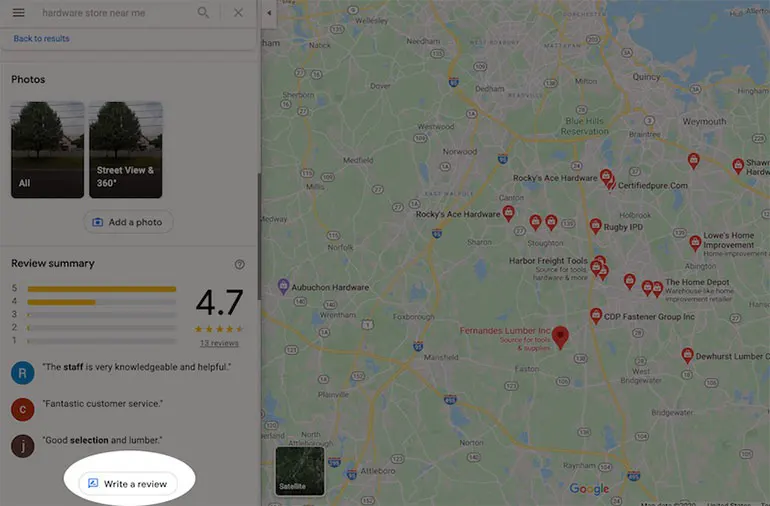Click the Rugby IPD map pin
This screenshot has height=506, width=770.
(x=595, y=225)
